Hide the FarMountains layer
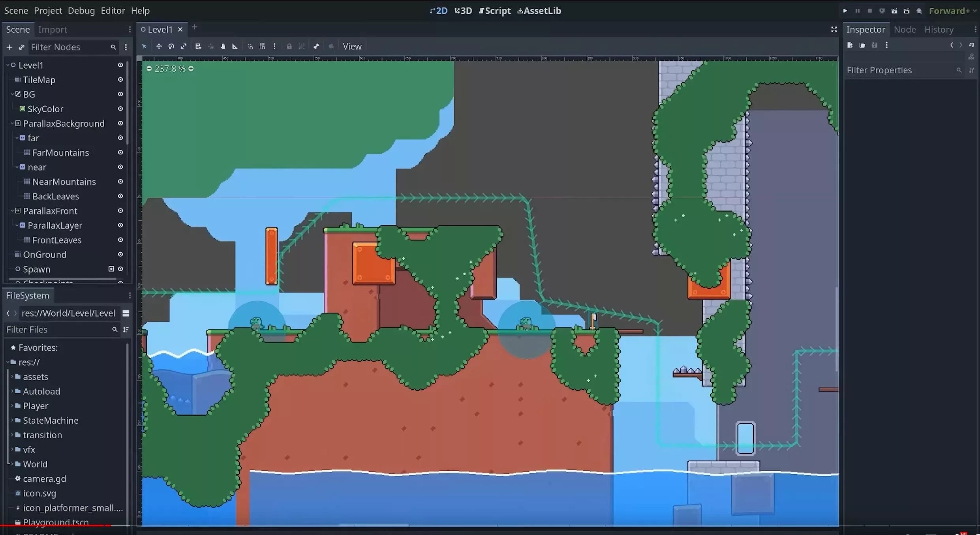The height and width of the screenshot is (535, 980). point(120,152)
